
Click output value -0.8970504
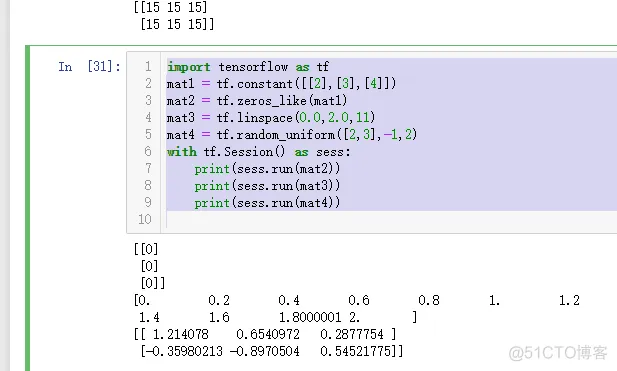pyautogui.click(x=264, y=351)
